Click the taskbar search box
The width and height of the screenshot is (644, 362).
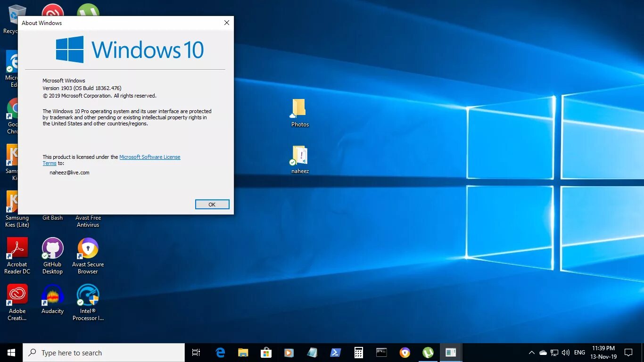[104, 353]
